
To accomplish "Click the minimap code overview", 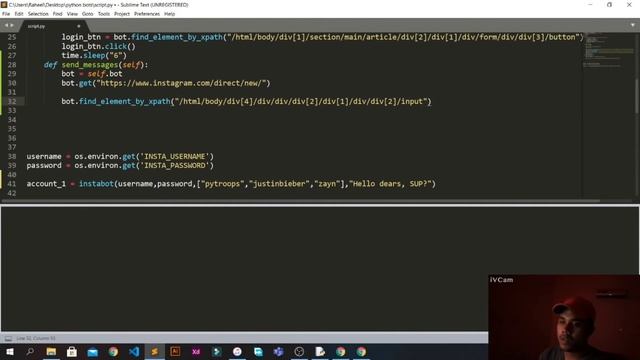I will coord(608,49).
